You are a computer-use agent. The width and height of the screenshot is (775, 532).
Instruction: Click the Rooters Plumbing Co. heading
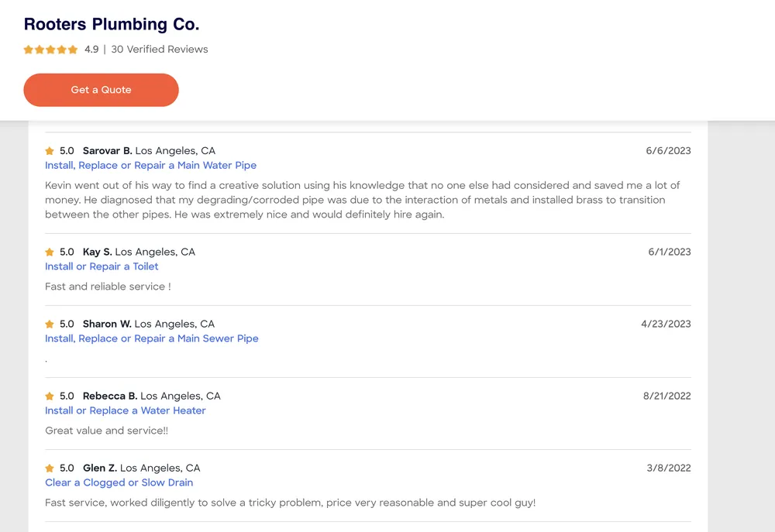click(112, 24)
